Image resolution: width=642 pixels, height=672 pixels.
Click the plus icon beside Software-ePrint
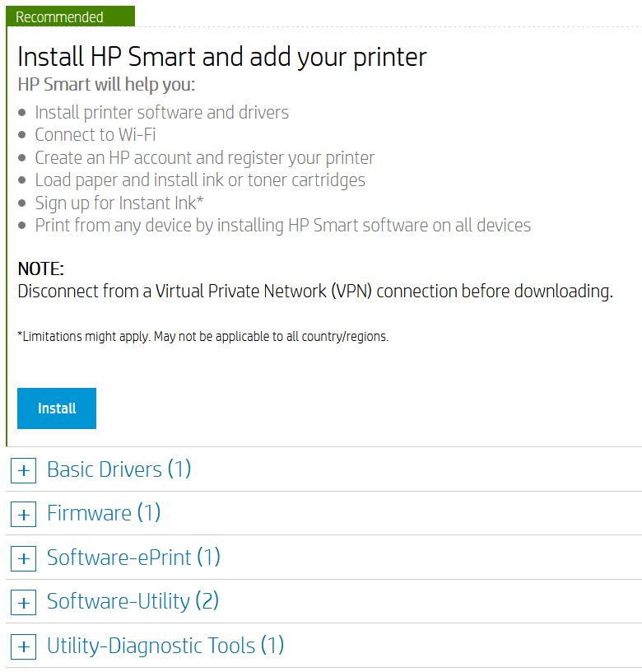(x=23, y=558)
